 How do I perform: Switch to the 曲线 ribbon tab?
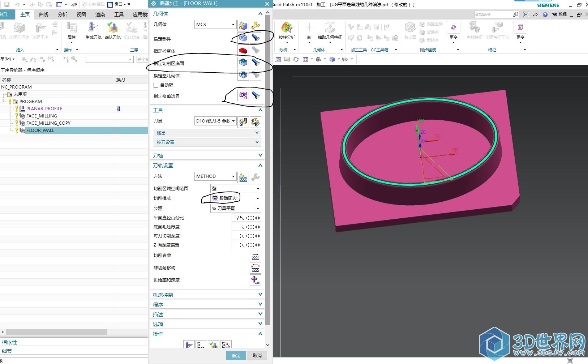[44, 14]
